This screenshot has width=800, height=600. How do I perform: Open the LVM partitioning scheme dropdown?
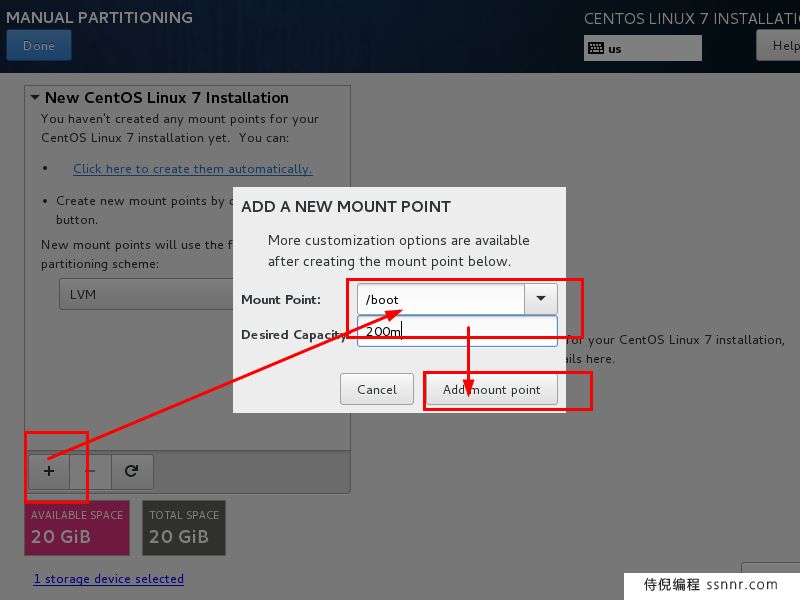coord(146,294)
